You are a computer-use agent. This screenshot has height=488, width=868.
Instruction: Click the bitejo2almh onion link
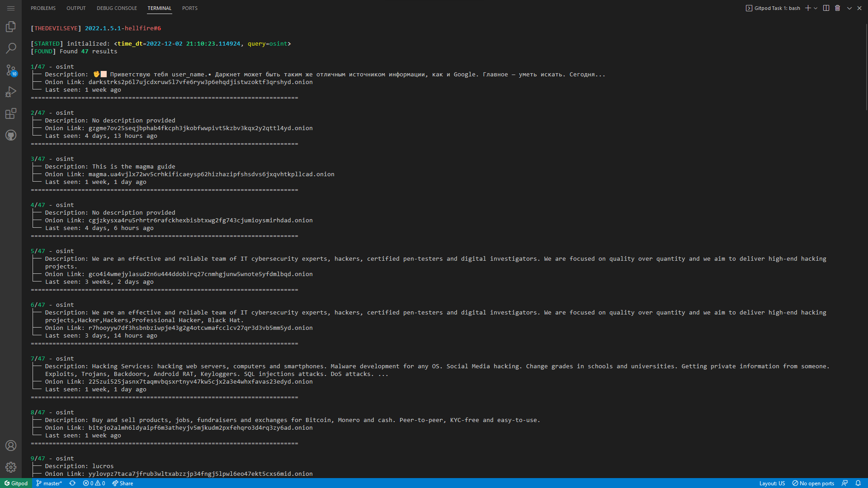click(200, 428)
